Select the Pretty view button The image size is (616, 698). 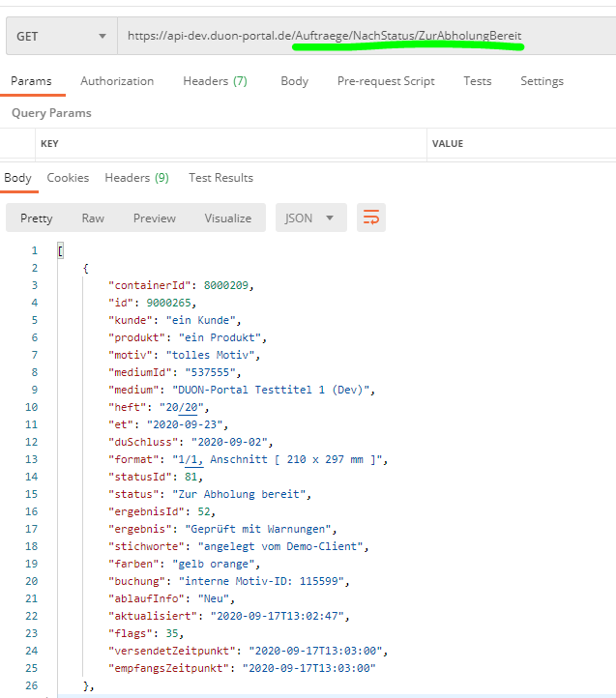(37, 218)
